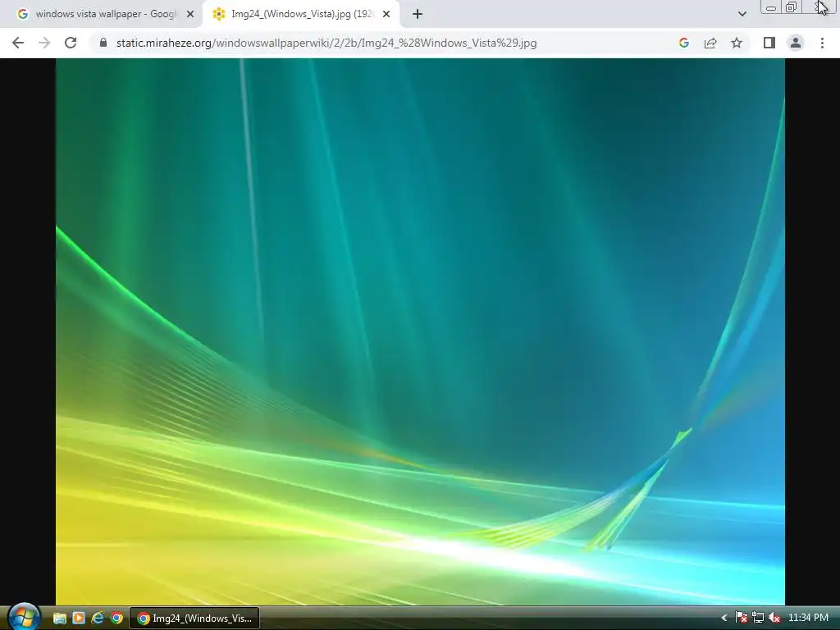Go back to the previous page
Viewport: 840px width, 630px height.
pos(18,43)
